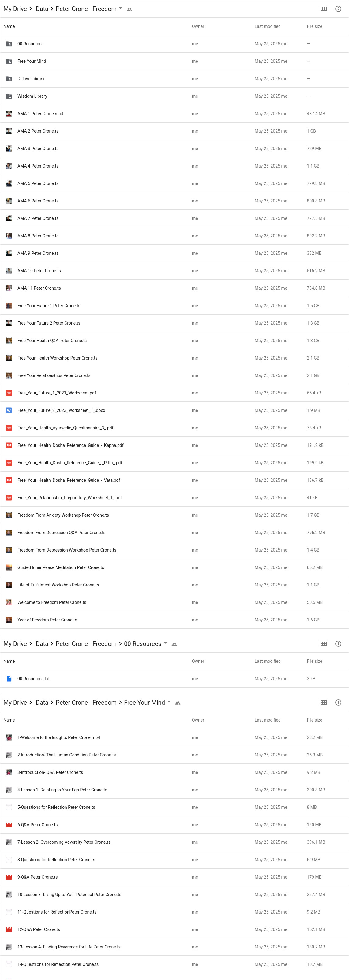The image size is (349, 980).
Task: Sort top file list by Name header
Action: tap(9, 26)
